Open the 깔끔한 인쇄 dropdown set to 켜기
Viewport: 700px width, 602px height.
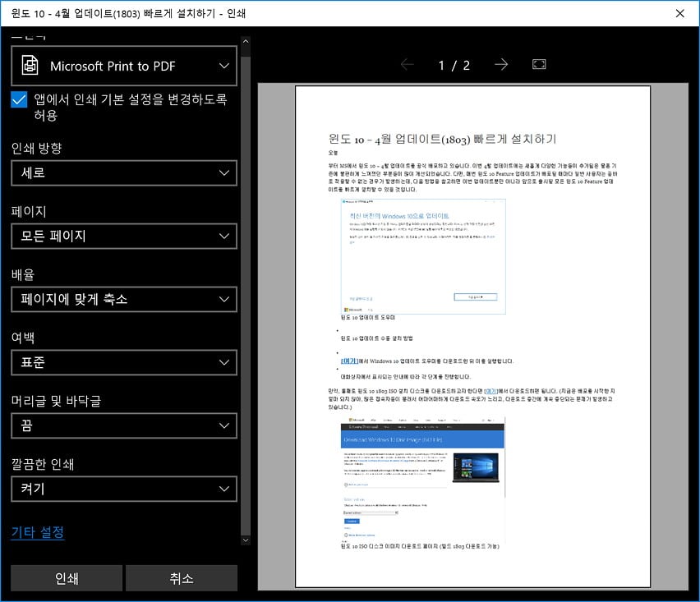pyautogui.click(x=124, y=489)
